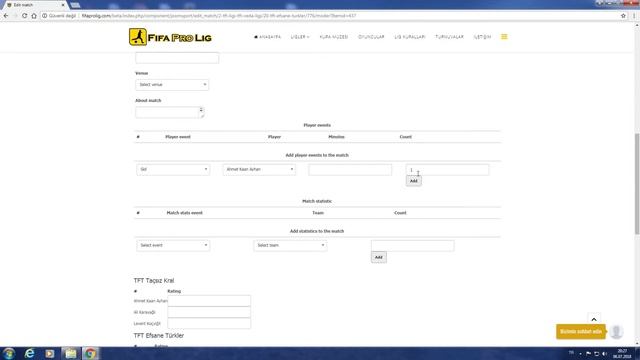Image resolution: width=640 pixels, height=360 pixels.
Task: Open the Select venue dropdown
Action: tap(172, 84)
